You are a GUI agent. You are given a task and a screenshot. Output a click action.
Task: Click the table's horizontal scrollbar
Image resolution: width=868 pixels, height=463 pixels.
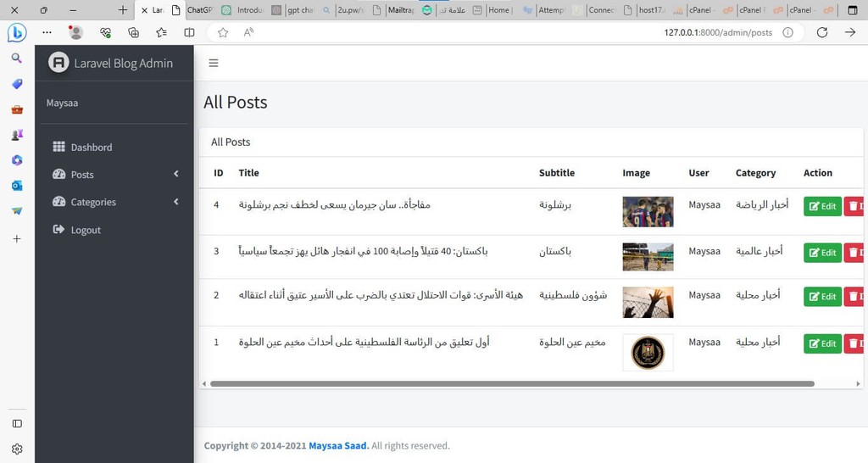[512, 383]
